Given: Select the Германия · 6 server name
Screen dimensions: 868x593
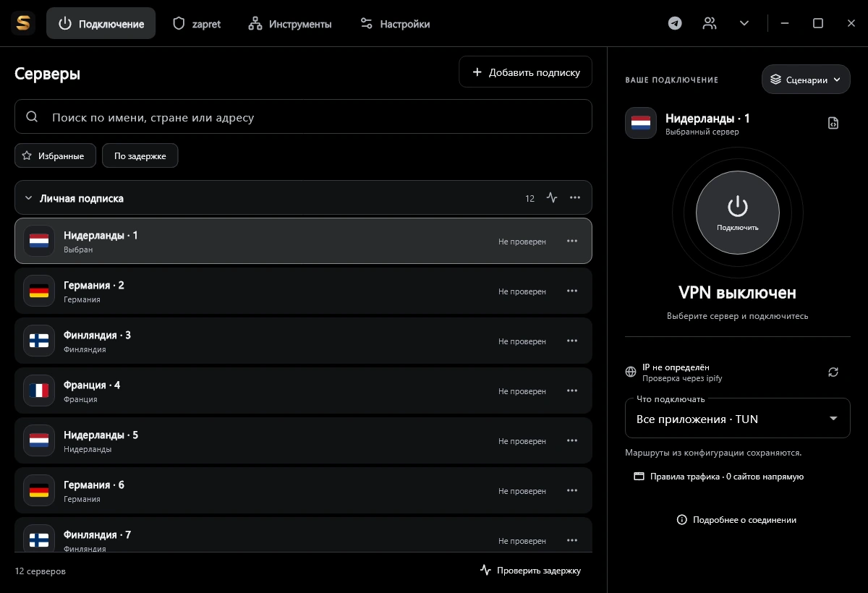Looking at the screenshot, I should point(94,485).
